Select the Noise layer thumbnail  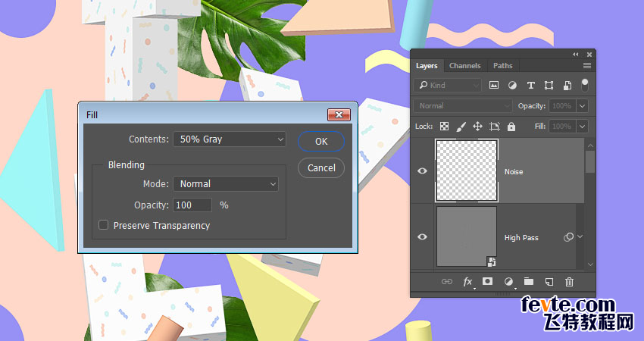pyautogui.click(x=467, y=170)
